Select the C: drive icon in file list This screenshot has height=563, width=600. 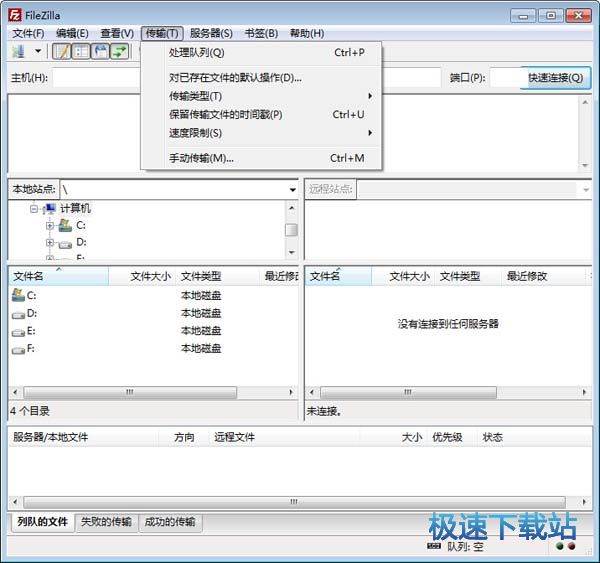(17, 295)
